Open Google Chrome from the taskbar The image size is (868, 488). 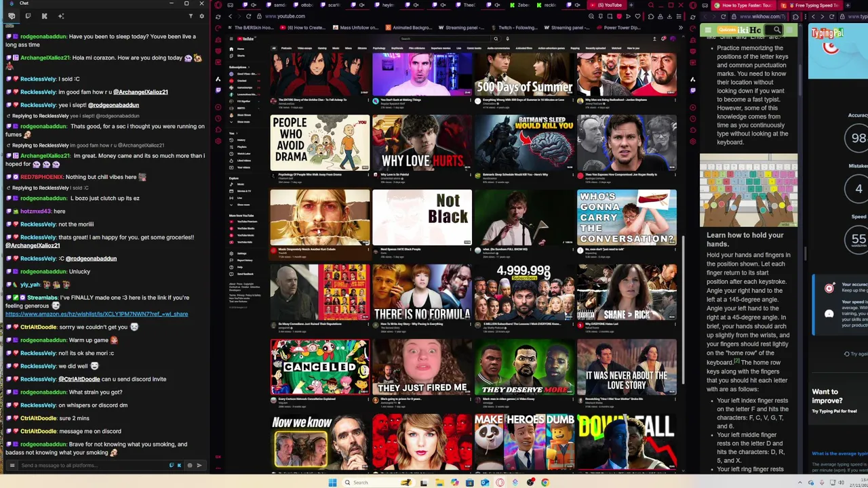click(545, 482)
